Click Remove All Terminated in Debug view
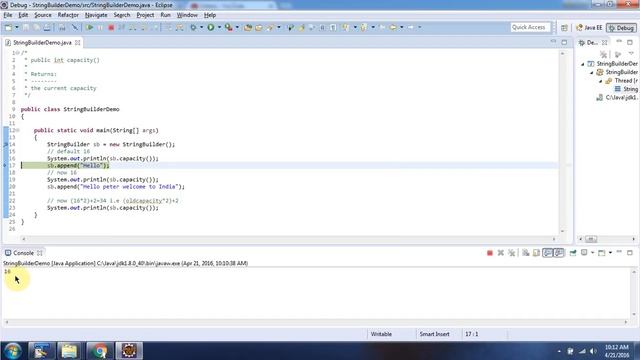This screenshot has height=360, width=640. [x=603, y=54]
